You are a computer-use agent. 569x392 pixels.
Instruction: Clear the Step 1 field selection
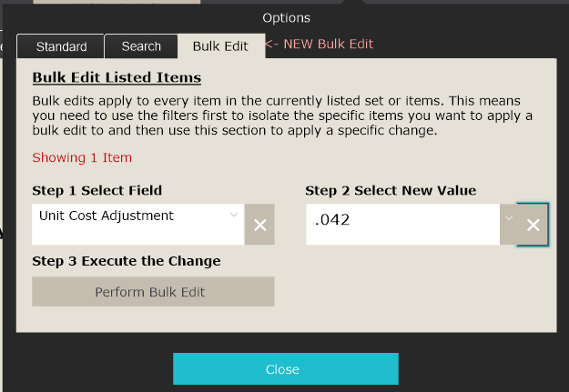[259, 225]
